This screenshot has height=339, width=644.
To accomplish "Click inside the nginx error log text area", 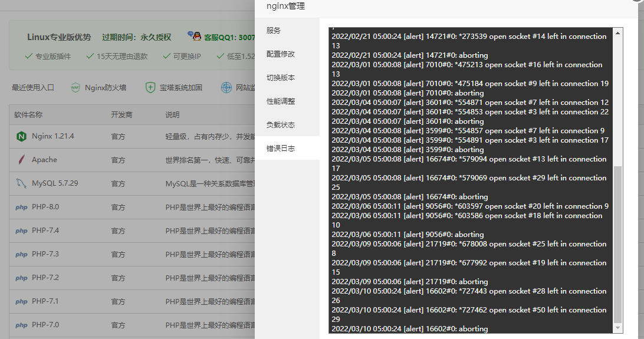I will click(x=470, y=177).
